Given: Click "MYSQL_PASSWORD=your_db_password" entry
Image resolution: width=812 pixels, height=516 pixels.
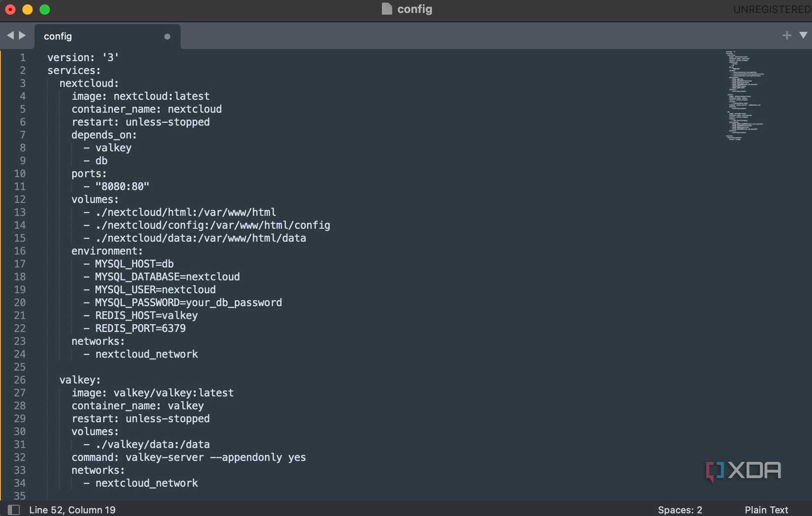Looking at the screenshot, I should point(188,303).
